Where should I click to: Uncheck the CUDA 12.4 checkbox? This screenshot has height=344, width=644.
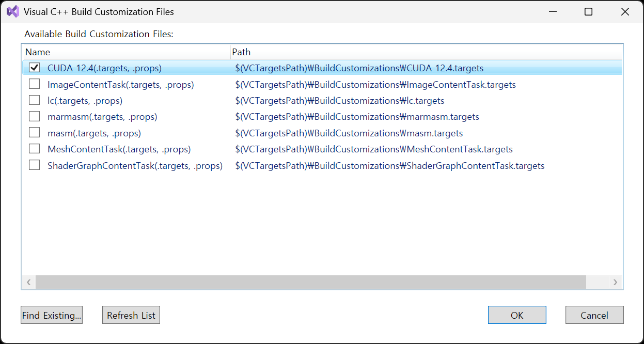tap(34, 68)
